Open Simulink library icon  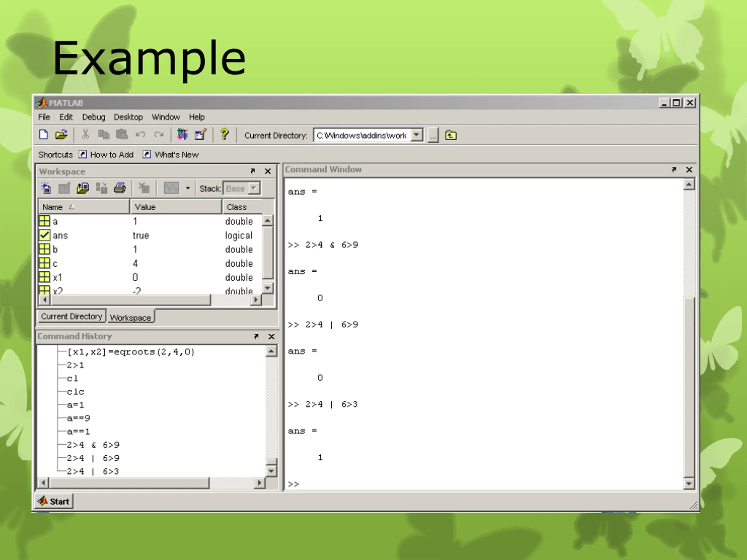pos(182,135)
